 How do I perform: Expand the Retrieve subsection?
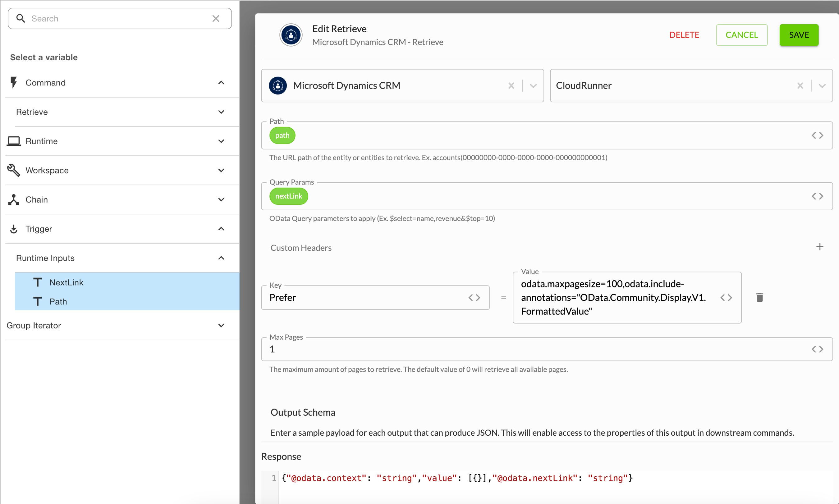(221, 112)
